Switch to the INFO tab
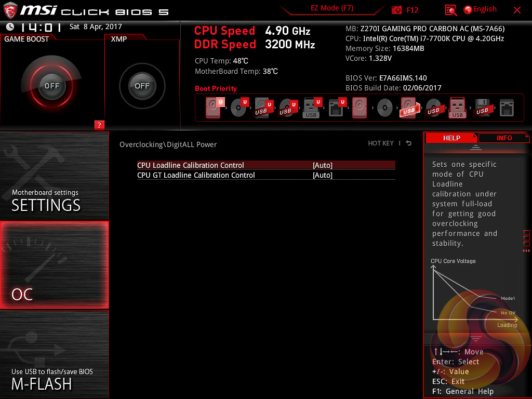This screenshot has width=532, height=399. click(504, 138)
